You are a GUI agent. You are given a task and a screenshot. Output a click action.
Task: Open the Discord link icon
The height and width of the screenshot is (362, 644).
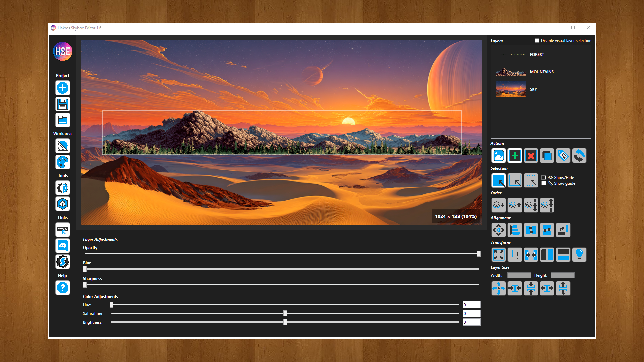(x=63, y=246)
